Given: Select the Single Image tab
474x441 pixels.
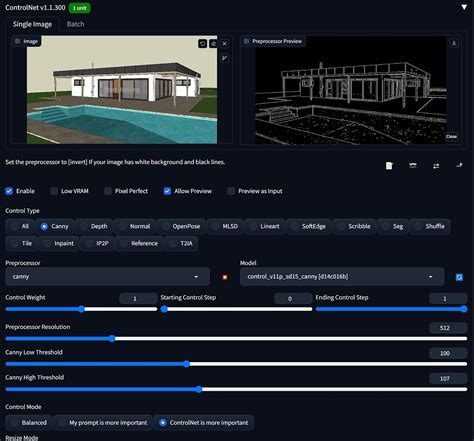Looking at the screenshot, I should pyautogui.click(x=32, y=24).
